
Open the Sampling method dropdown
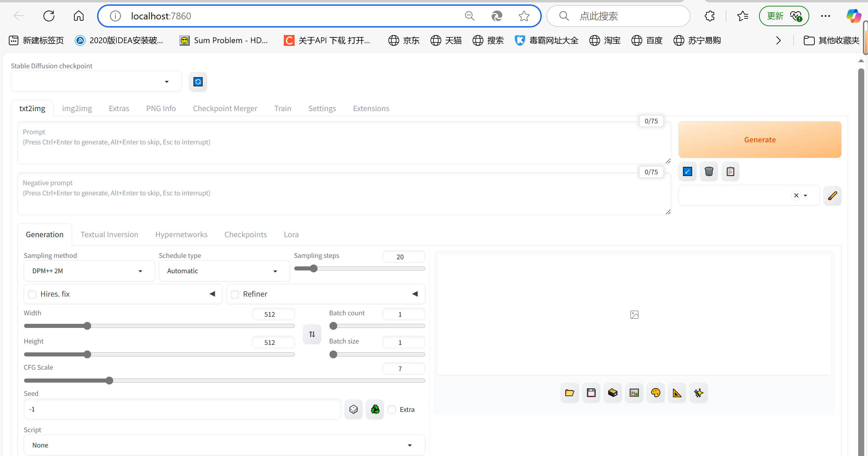(x=89, y=271)
